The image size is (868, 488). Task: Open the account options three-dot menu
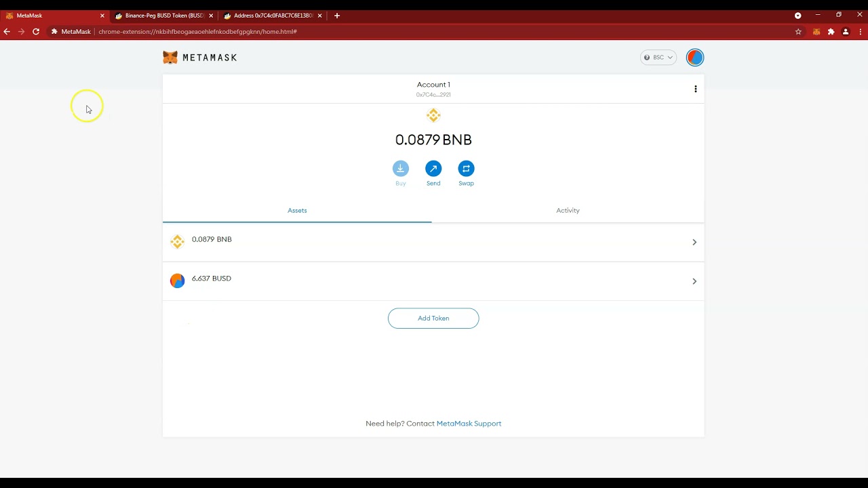(695, 89)
